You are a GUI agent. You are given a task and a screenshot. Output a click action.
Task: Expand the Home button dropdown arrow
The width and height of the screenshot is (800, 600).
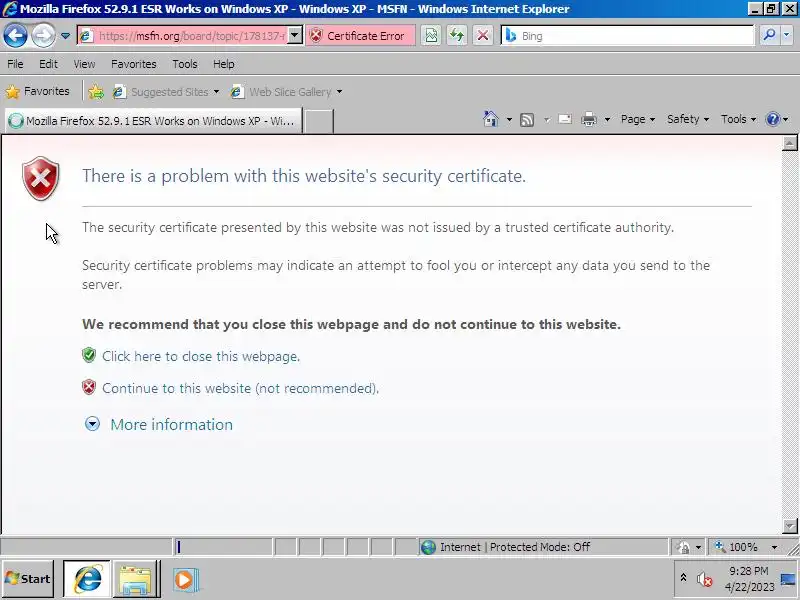click(509, 120)
